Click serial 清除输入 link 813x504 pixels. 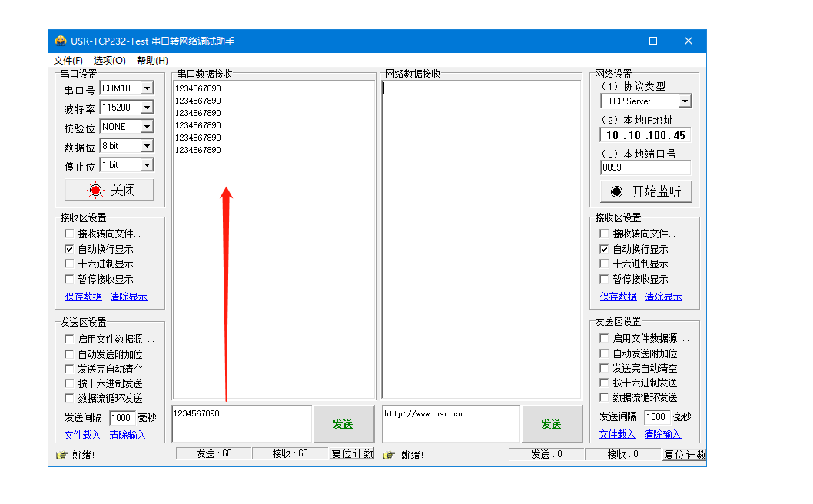point(128,435)
